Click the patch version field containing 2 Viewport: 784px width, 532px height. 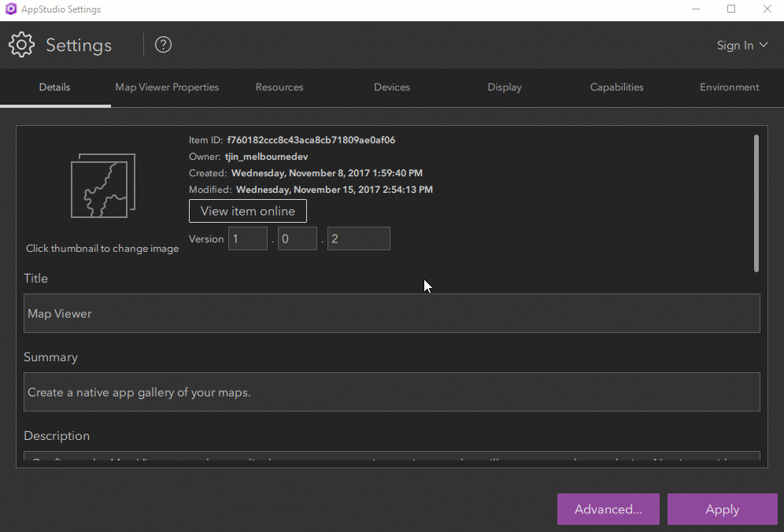point(358,238)
